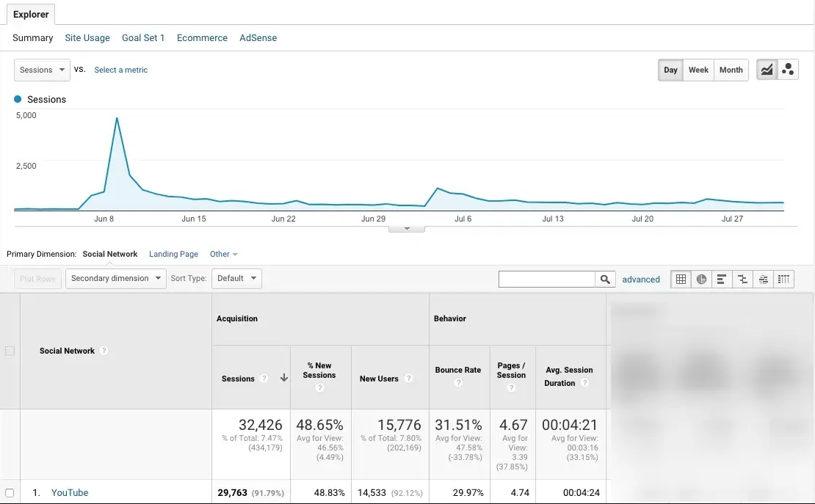Open the Sort Type Default dropdown

236,278
